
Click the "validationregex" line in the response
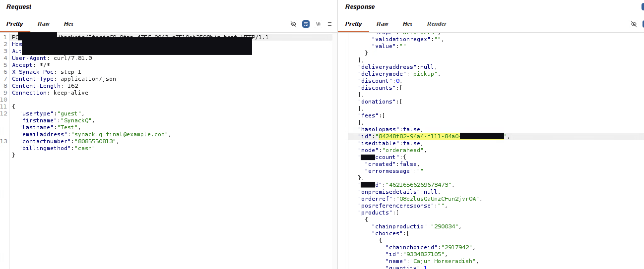(408, 39)
